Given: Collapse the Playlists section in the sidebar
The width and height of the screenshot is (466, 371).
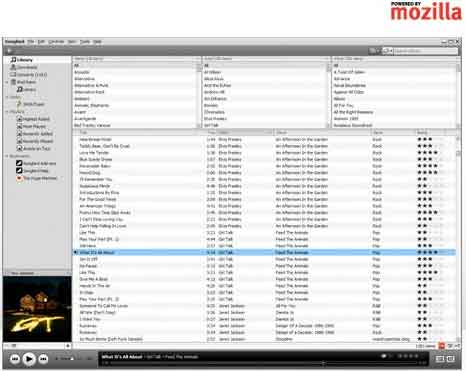Looking at the screenshot, I should (7, 112).
